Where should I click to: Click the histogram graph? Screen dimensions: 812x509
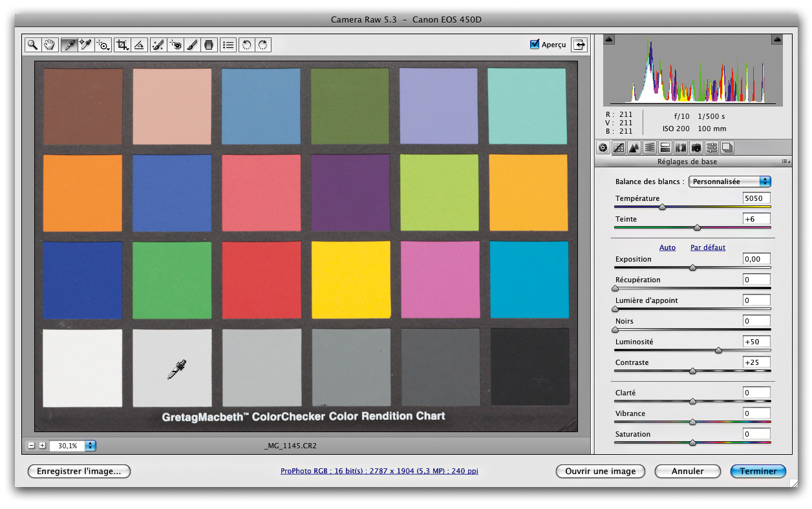click(693, 70)
